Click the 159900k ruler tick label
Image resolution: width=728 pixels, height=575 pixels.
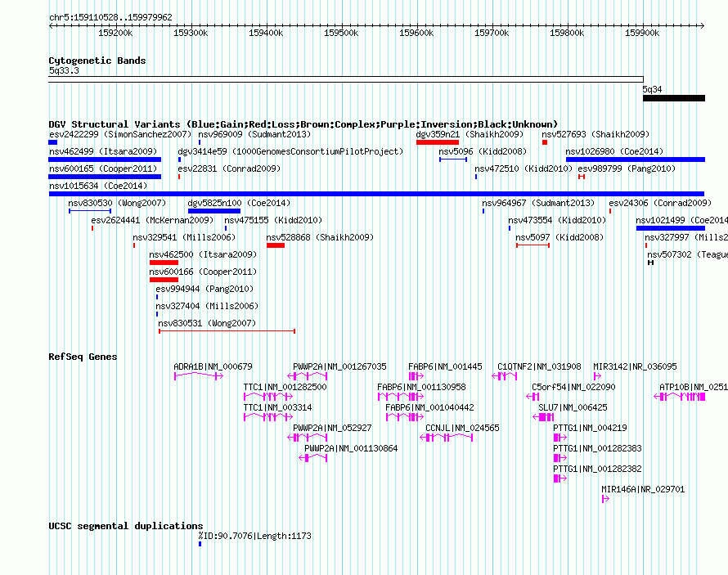(642, 33)
